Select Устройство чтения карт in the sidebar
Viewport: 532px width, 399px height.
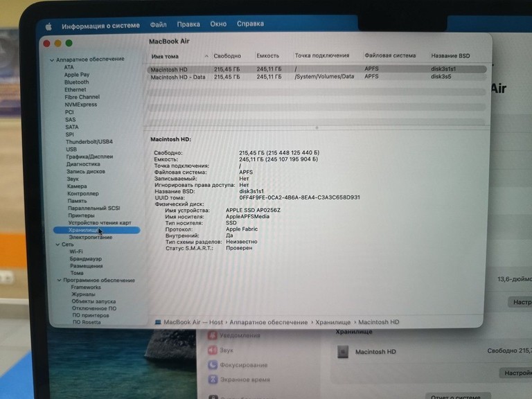click(100, 223)
